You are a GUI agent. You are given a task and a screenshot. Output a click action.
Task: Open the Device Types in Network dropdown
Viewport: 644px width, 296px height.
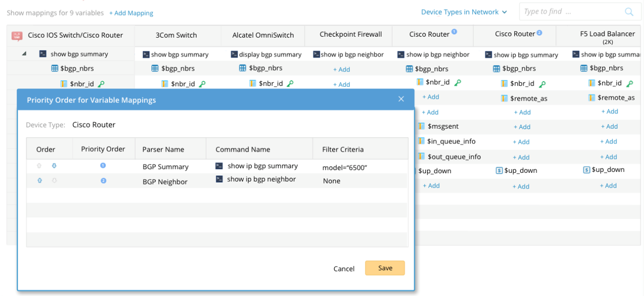pos(464,12)
